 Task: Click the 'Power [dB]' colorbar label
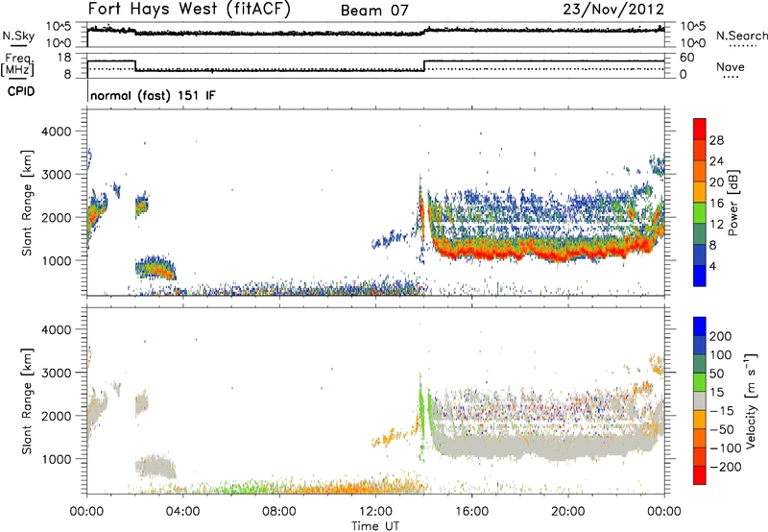[x=733, y=203]
